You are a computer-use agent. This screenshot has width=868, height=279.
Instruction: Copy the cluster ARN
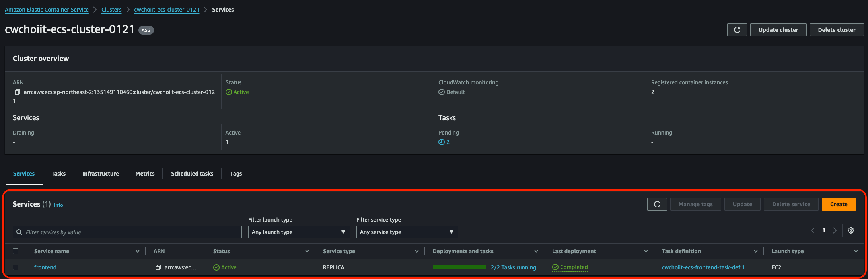click(17, 92)
